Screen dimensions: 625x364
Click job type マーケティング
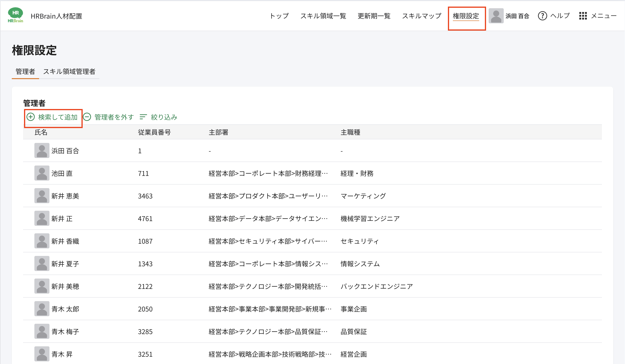[x=363, y=196]
